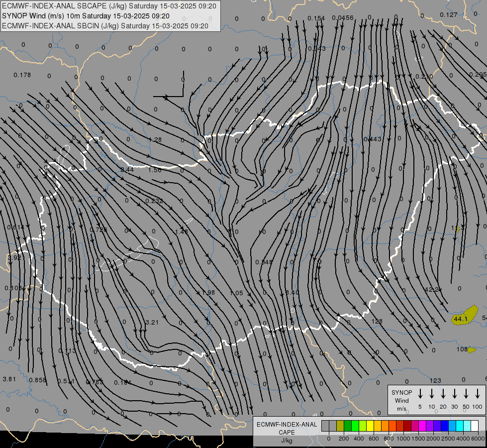Pick the olive swatch in the CAPE legend
Viewport: 487px width, 448px height.
340,426
